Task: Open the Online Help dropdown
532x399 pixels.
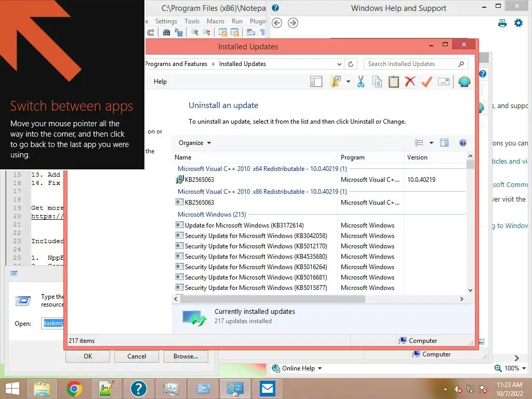Action: click(297, 368)
